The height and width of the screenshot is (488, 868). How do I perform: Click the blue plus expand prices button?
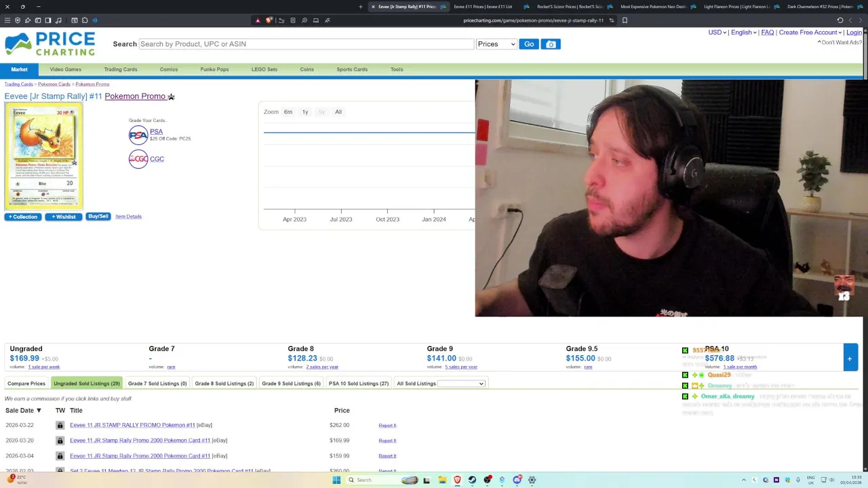pos(849,359)
